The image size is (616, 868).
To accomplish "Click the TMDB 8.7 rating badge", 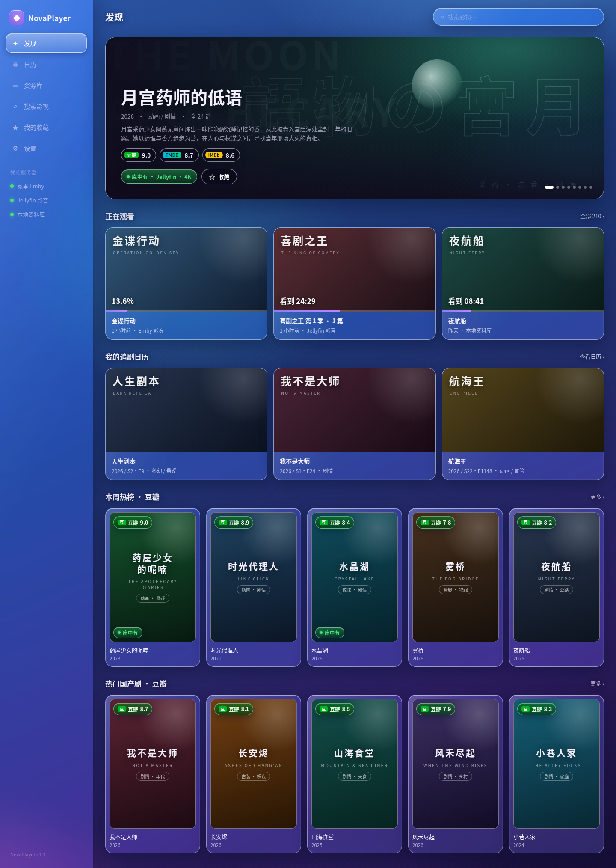I will tap(179, 155).
